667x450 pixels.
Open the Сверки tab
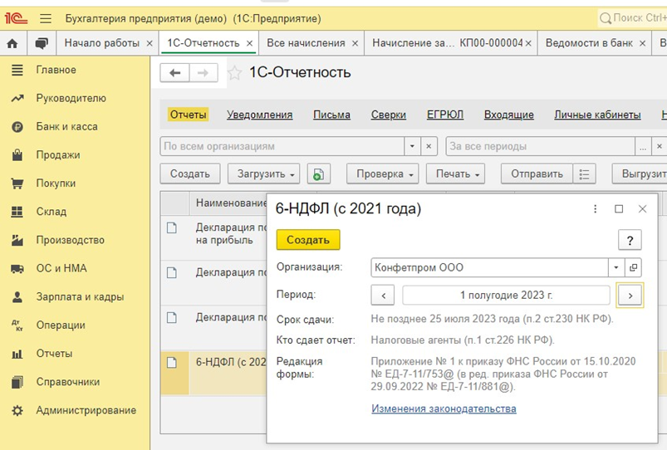click(x=388, y=115)
